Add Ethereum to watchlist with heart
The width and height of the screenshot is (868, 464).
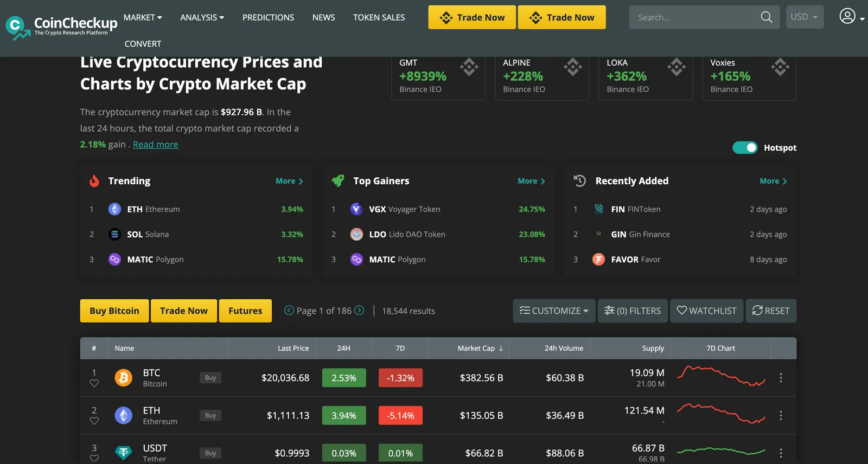pos(94,421)
